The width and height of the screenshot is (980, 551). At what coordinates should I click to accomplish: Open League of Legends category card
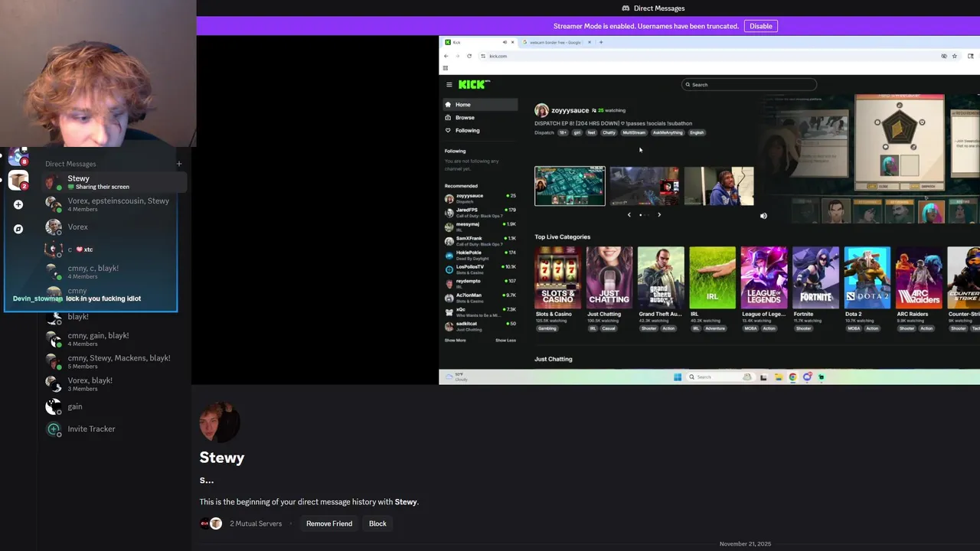764,278
